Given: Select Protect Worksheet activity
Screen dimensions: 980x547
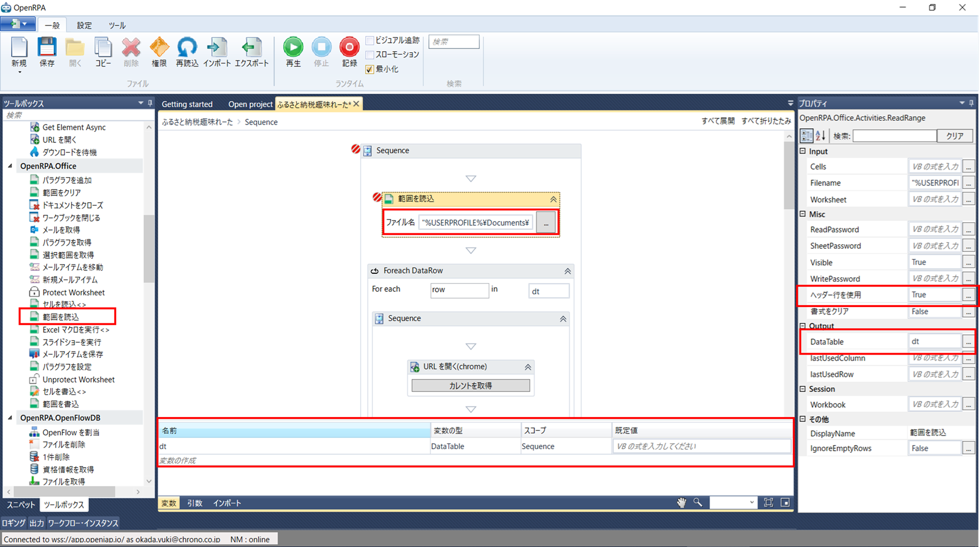Looking at the screenshot, I should click(x=73, y=292).
